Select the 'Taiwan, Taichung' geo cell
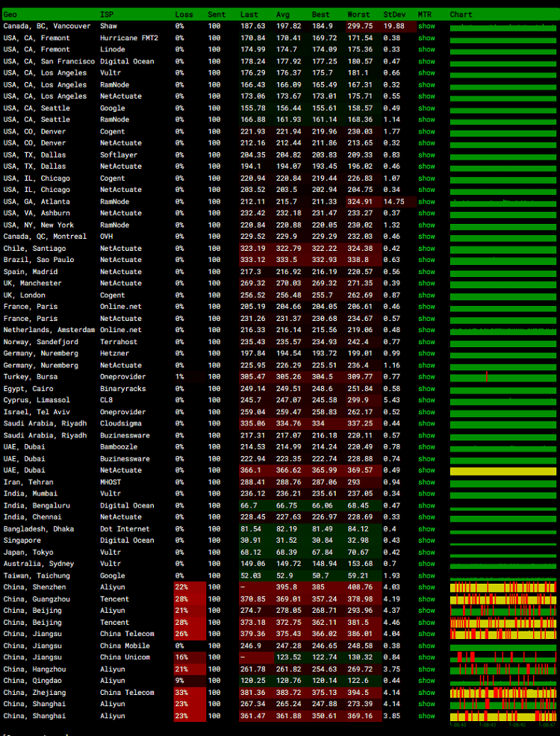The width and height of the screenshot is (560, 736). [x=37, y=576]
